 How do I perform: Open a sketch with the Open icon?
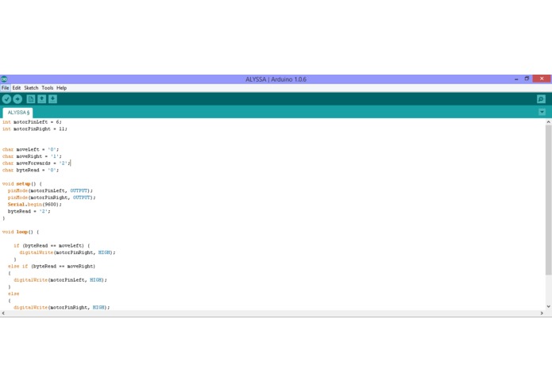[x=42, y=99]
